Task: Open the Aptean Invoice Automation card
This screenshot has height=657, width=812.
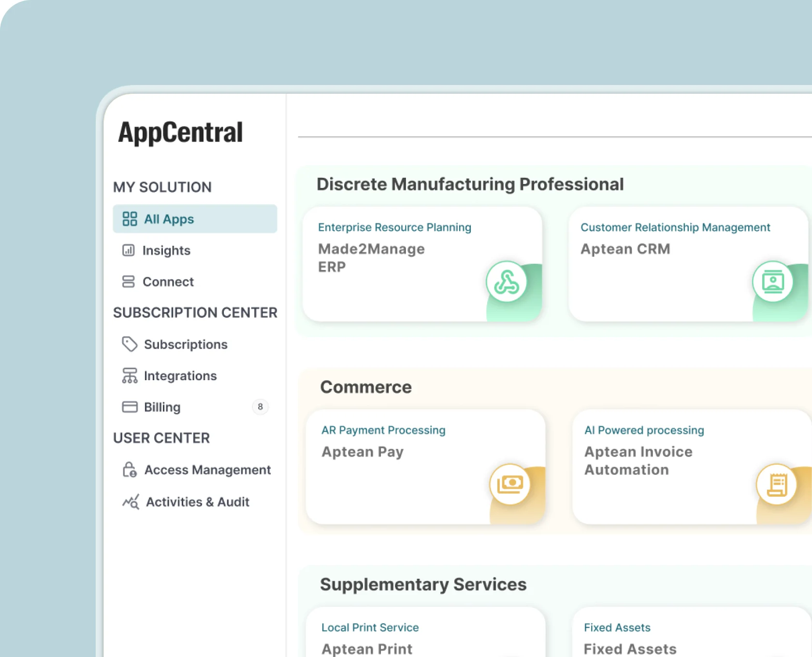Action: 692,467
